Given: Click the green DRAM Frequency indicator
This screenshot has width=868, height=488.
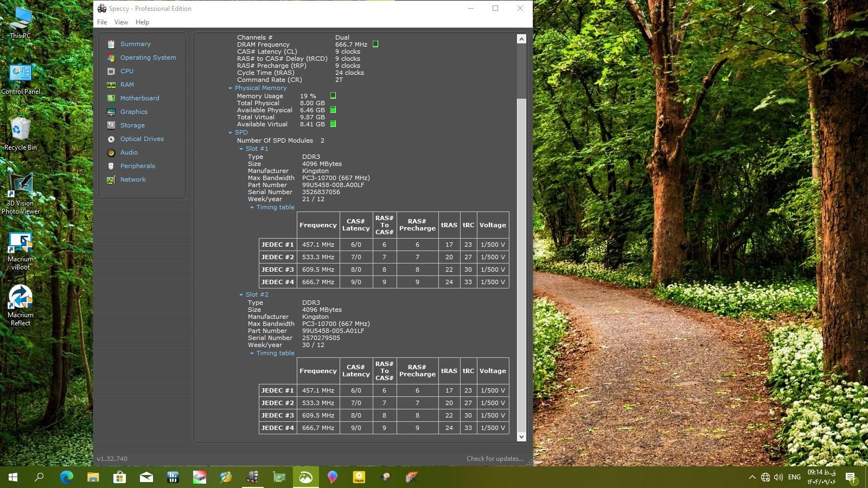Looking at the screenshot, I should point(375,44).
